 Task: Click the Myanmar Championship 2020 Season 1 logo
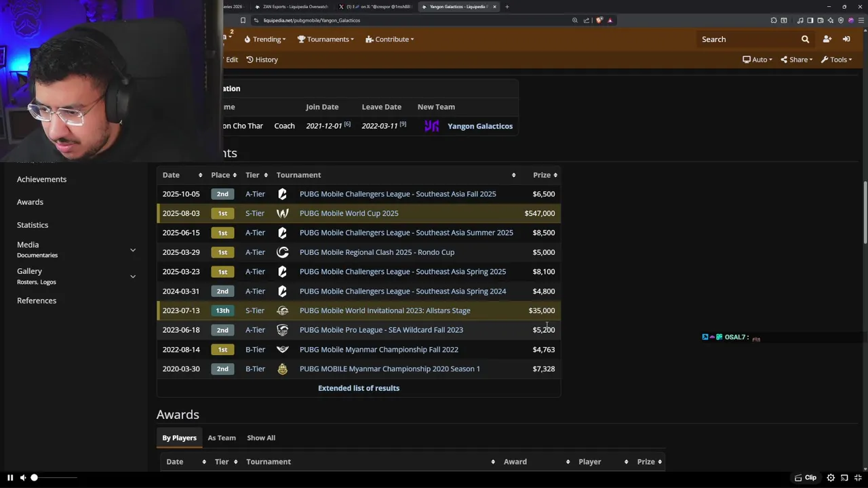click(x=283, y=369)
